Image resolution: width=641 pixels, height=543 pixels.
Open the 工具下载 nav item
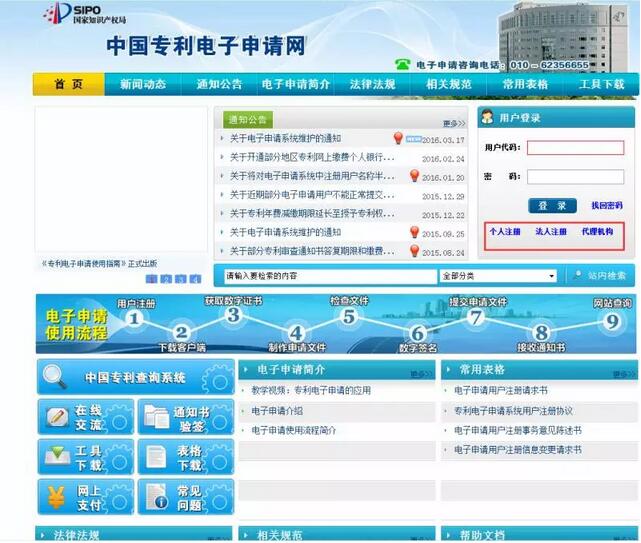coord(601,84)
